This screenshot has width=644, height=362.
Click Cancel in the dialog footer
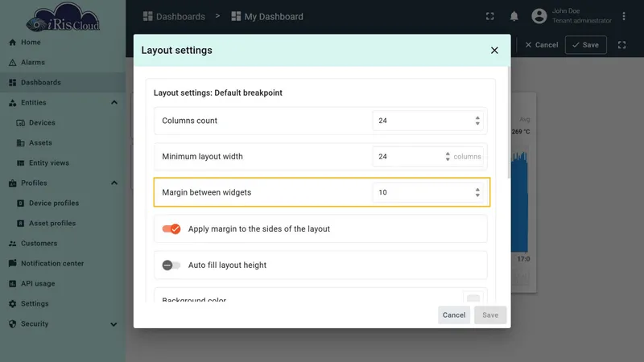point(454,315)
